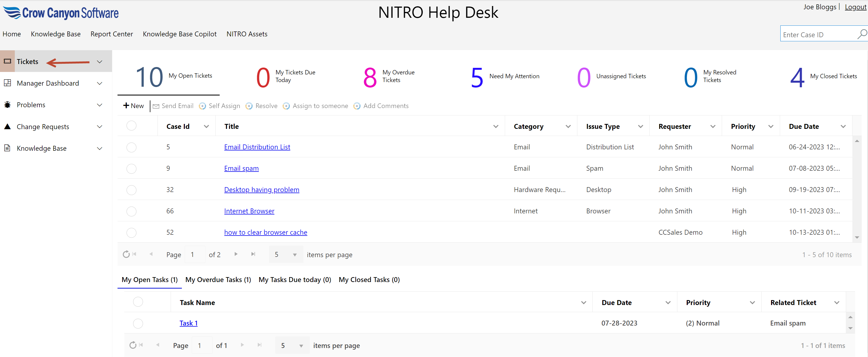The height and width of the screenshot is (357, 868).
Task: Open the Home menu
Action: tap(12, 34)
